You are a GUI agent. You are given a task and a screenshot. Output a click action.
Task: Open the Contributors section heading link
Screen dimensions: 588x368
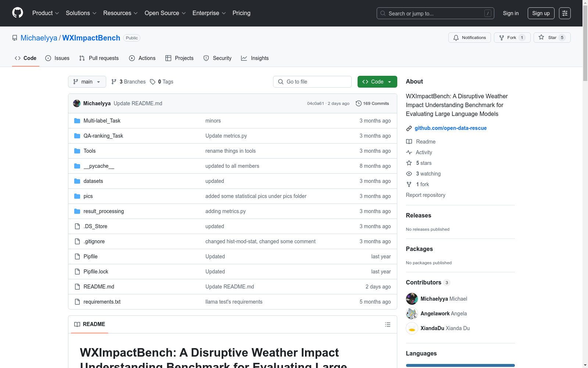428,282
